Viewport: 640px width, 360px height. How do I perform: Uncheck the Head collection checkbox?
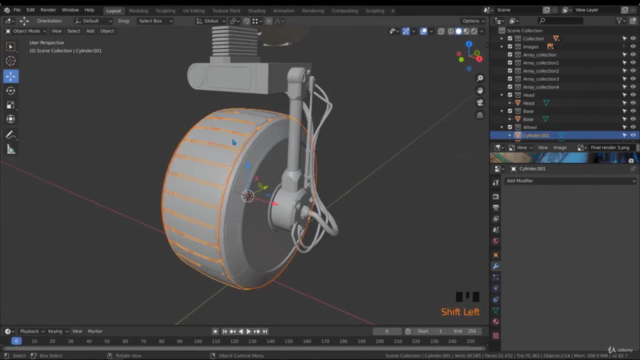pyautogui.click(x=510, y=95)
